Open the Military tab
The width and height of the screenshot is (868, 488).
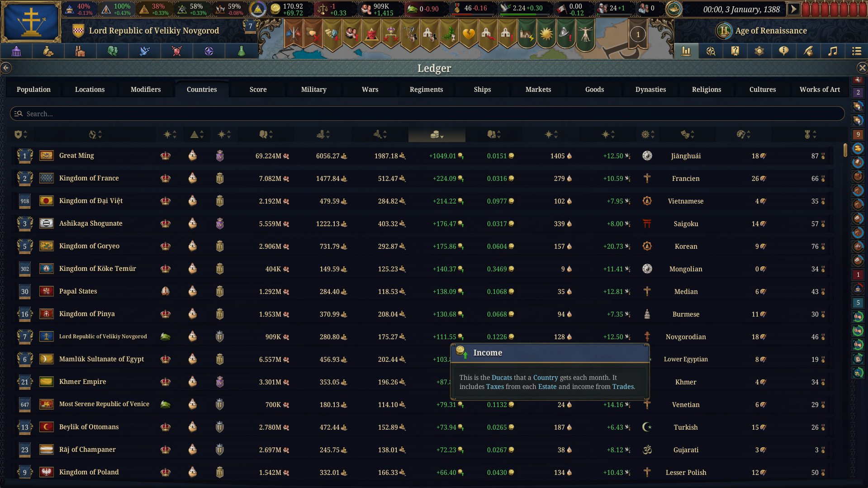(314, 89)
